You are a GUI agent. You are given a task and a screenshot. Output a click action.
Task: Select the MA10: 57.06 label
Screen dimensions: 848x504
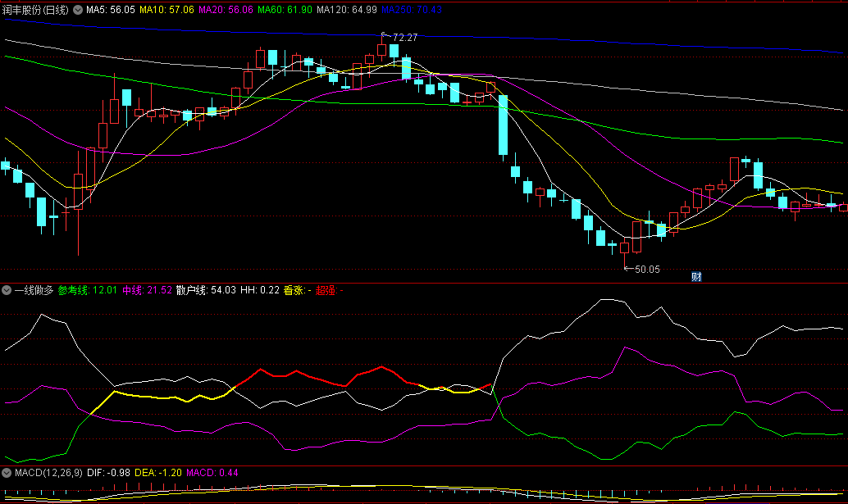pyautogui.click(x=166, y=10)
